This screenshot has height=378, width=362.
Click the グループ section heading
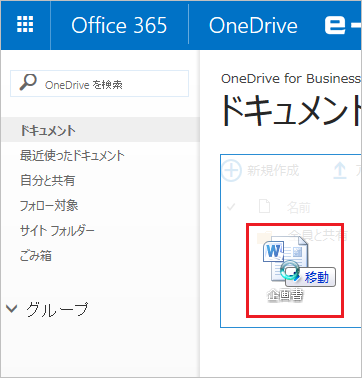point(57,309)
